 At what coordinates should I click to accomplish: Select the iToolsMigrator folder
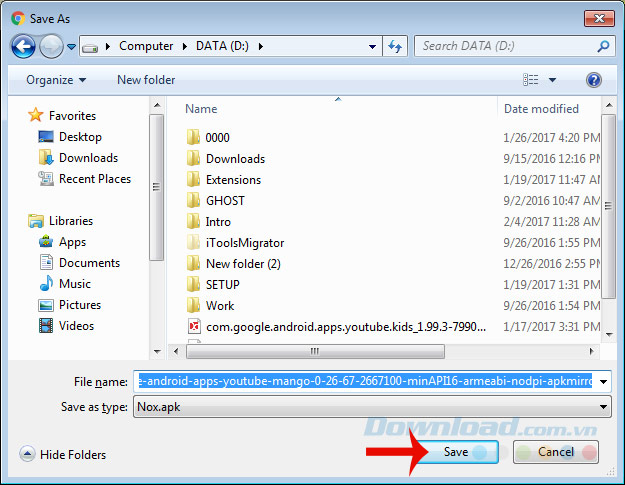click(244, 242)
